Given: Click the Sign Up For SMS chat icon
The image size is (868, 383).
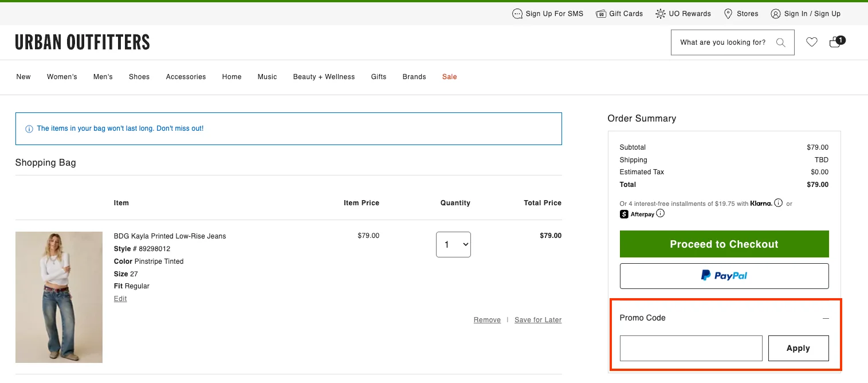Looking at the screenshot, I should (517, 14).
